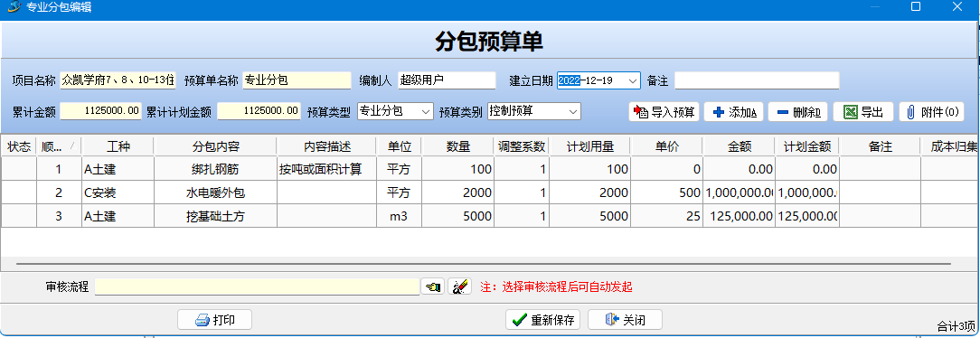Image resolution: width=980 pixels, height=338 pixels.
Task: Print the budget sheet with 打印
Action: [x=214, y=320]
